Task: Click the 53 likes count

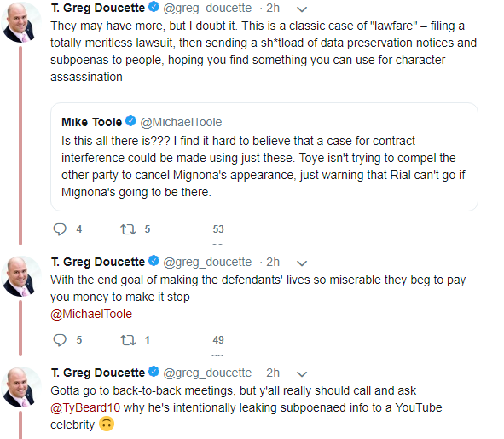Action: click(x=218, y=229)
